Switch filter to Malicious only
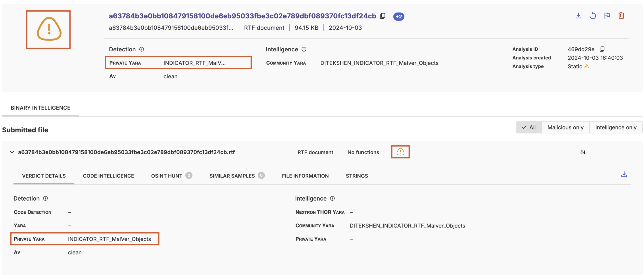Image resolution: width=644 pixels, height=278 pixels. (565, 127)
